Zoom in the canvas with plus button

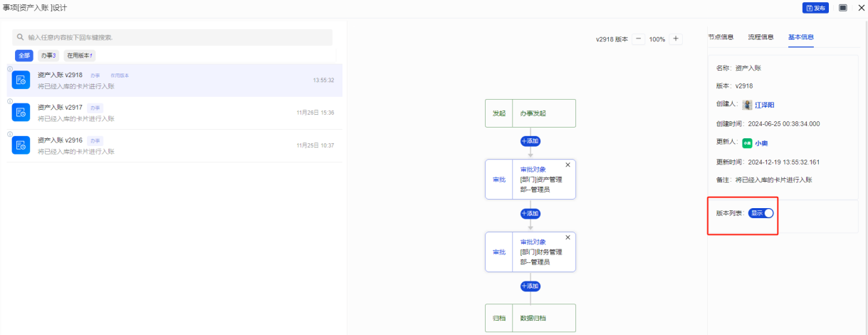[x=676, y=39]
